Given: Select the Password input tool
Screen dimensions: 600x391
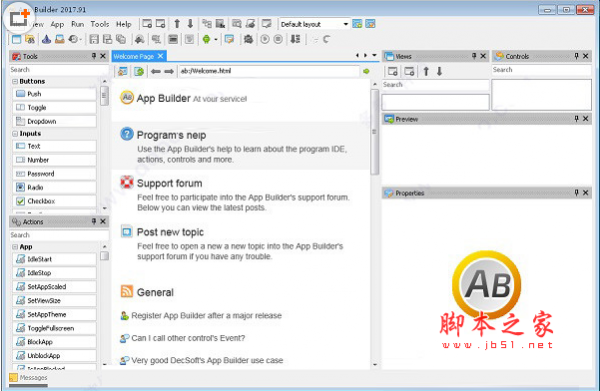Looking at the screenshot, I should point(54,174).
